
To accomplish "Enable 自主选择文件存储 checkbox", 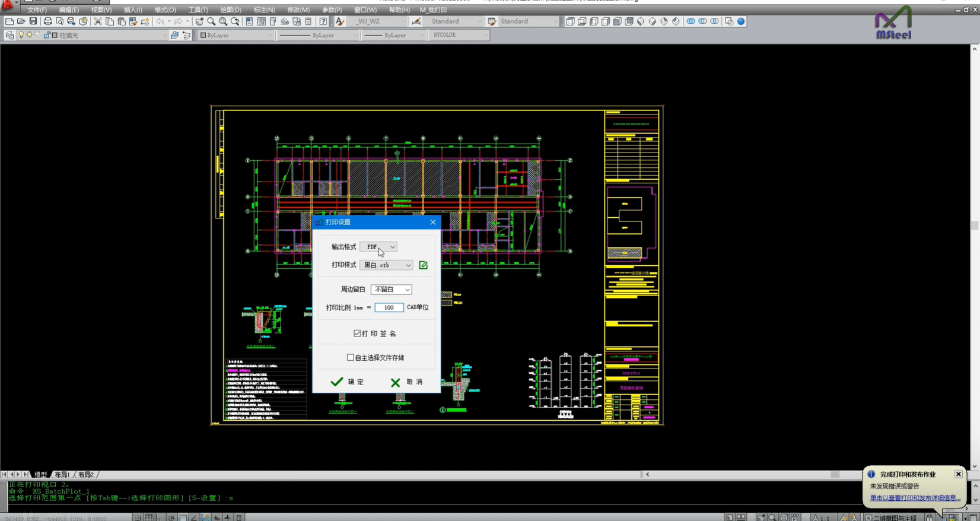I will [x=351, y=358].
